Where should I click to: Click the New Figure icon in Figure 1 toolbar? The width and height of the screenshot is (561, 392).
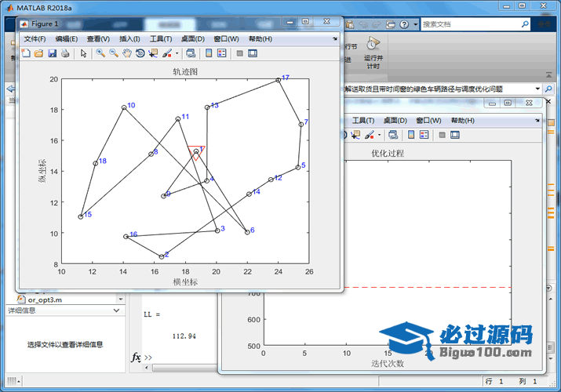pos(25,53)
